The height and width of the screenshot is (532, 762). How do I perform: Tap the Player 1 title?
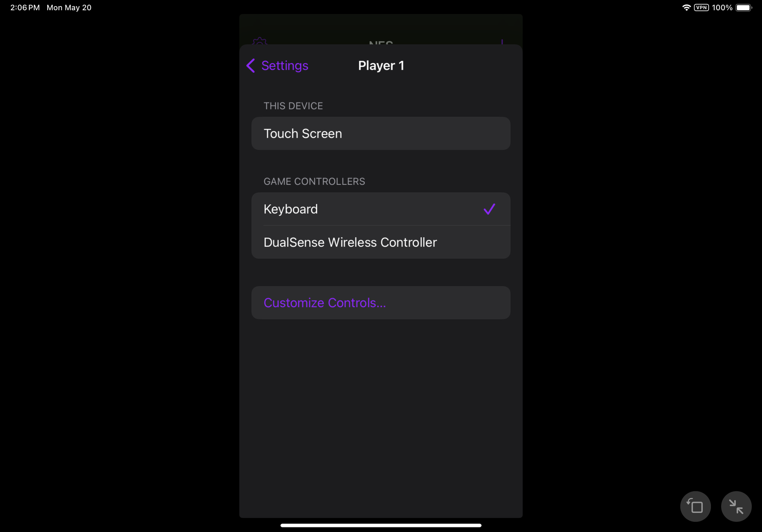click(x=381, y=66)
